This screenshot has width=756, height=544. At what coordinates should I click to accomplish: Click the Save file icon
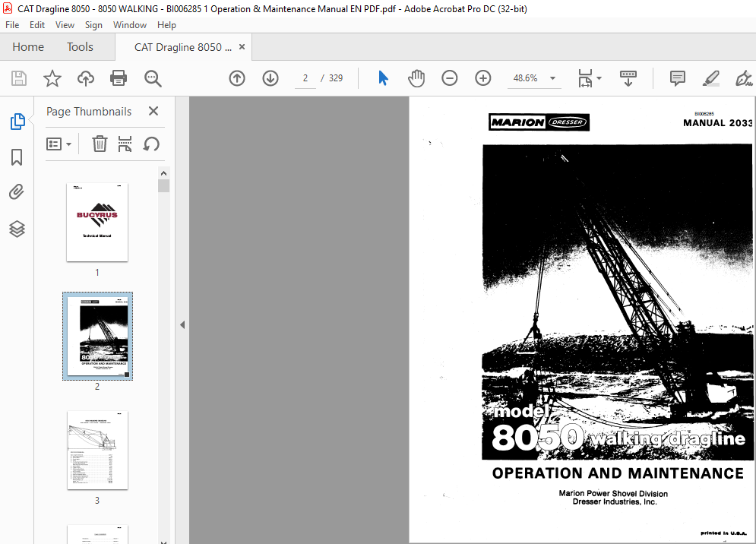click(x=19, y=78)
